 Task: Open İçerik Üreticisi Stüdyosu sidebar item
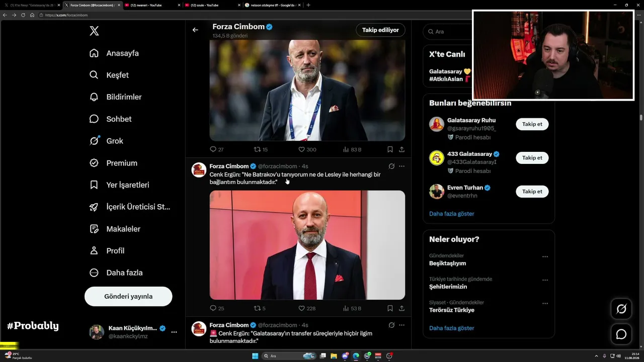coord(130,207)
